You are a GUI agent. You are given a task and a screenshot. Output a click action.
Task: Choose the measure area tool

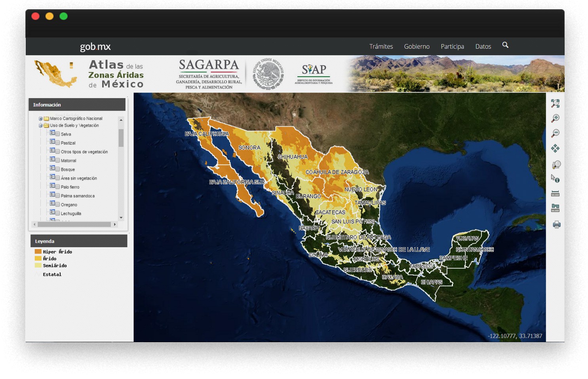(555, 208)
